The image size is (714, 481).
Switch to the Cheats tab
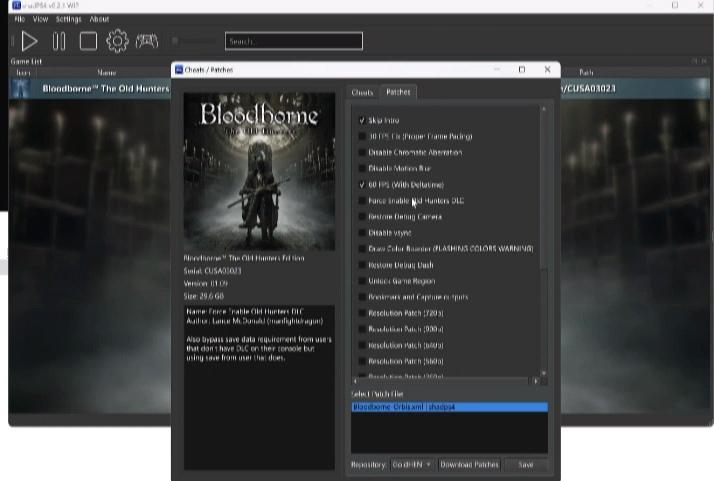pyautogui.click(x=362, y=92)
